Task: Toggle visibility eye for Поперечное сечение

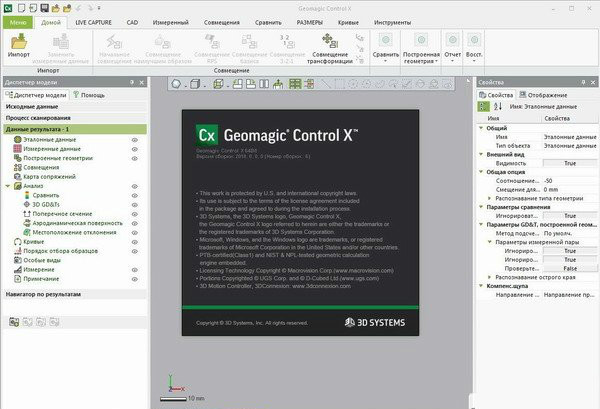Action: [x=135, y=214]
